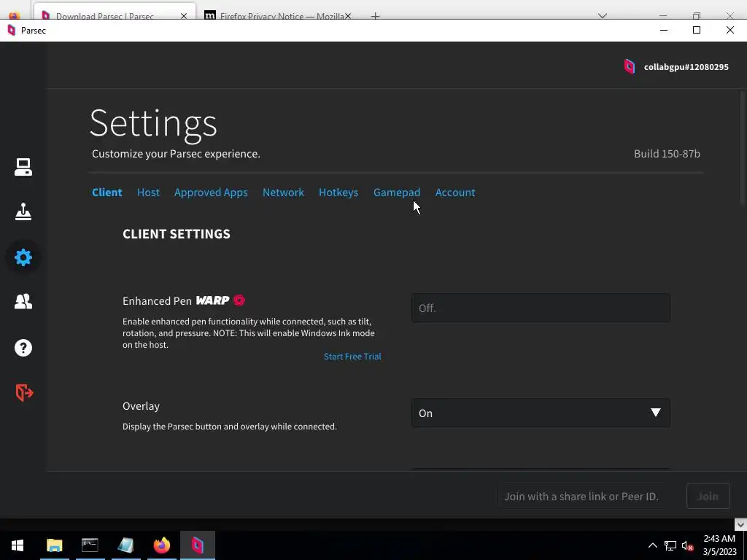Click the red Log Out sidebar icon
The height and width of the screenshot is (560, 747).
pyautogui.click(x=24, y=392)
